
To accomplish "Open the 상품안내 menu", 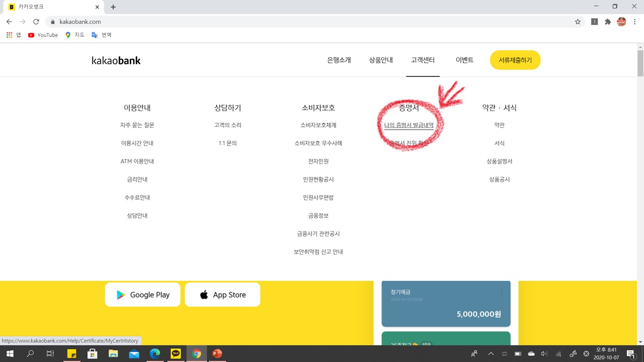I will (381, 60).
